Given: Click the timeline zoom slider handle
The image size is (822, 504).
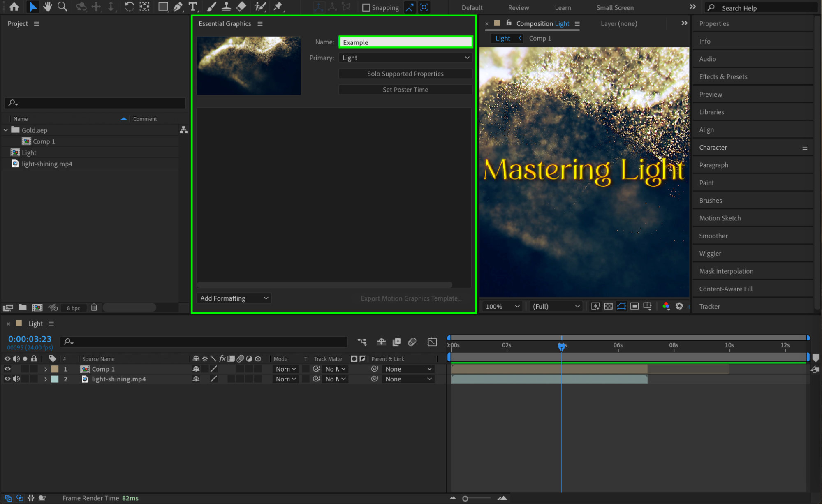Looking at the screenshot, I should pos(465,498).
